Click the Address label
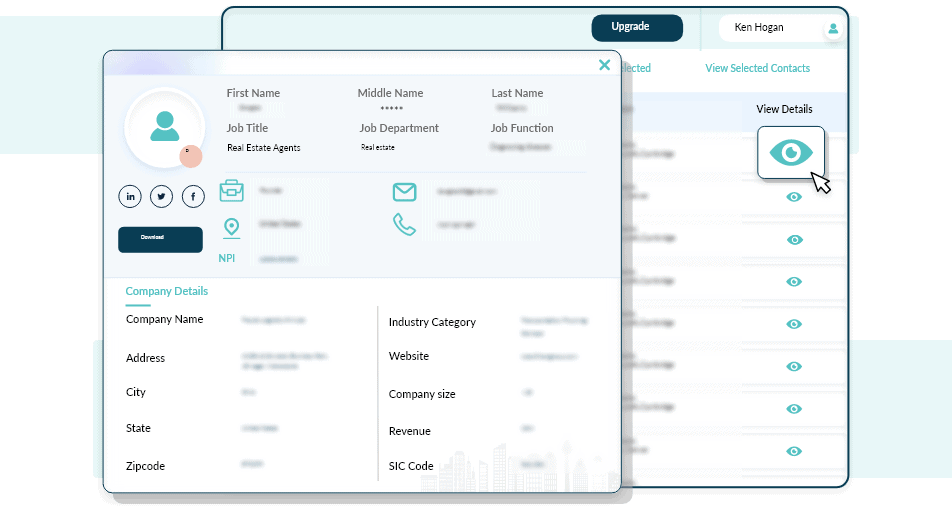The image size is (952, 516). pos(145,358)
